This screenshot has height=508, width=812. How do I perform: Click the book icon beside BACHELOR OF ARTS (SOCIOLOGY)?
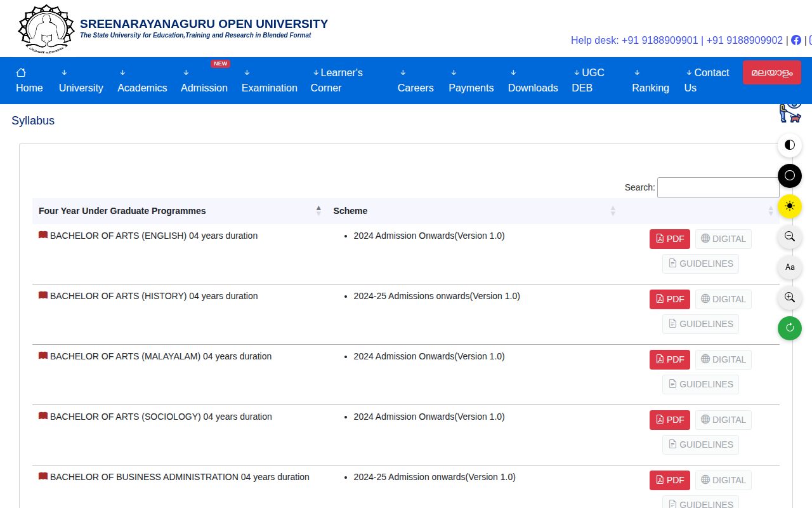click(43, 416)
